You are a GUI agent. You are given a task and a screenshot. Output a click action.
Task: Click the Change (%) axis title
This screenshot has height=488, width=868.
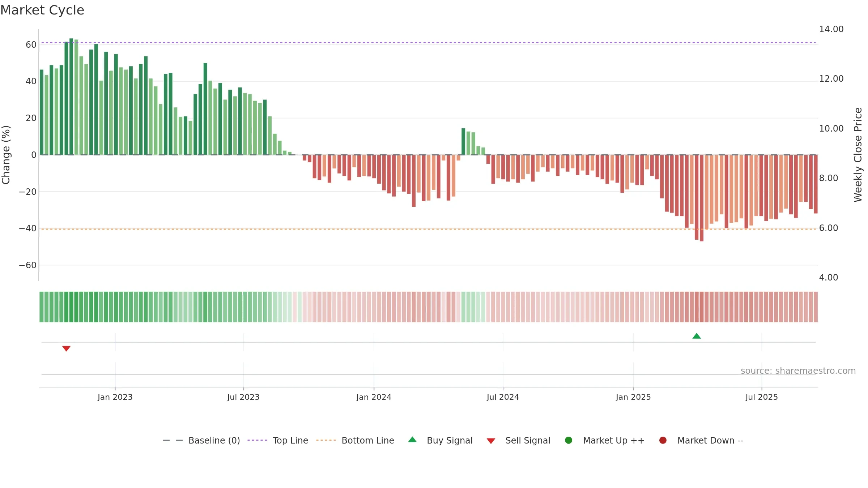[x=6, y=155]
